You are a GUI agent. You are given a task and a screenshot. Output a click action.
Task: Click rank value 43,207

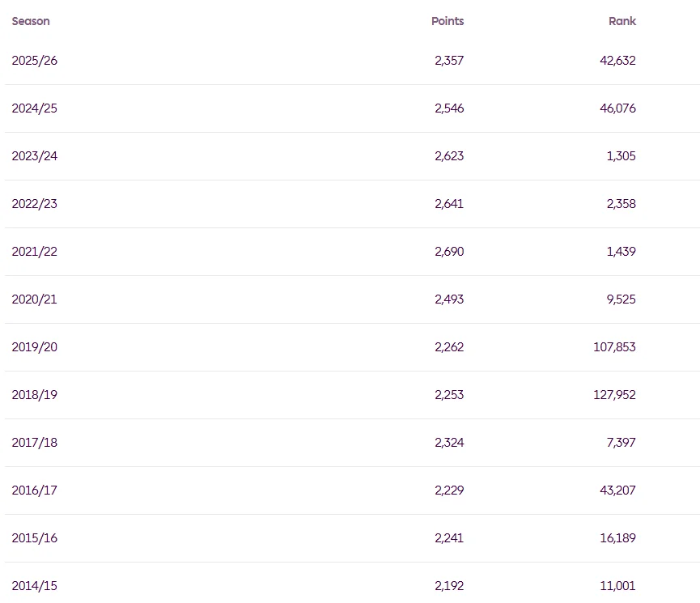[617, 490]
